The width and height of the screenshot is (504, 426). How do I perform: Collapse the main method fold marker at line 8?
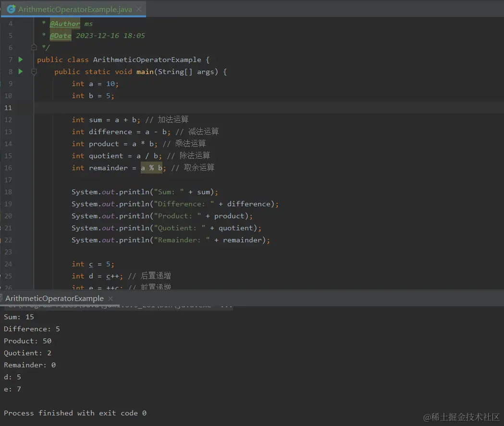point(34,72)
